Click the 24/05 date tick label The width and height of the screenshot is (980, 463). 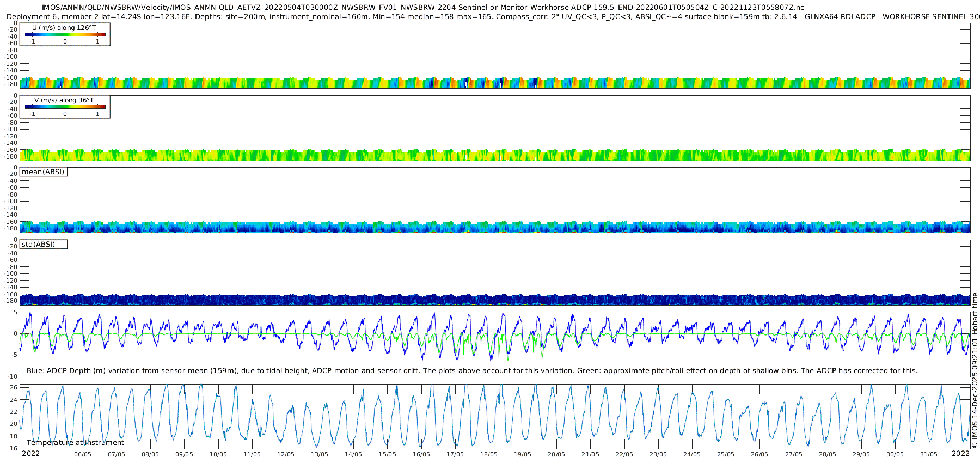pos(692,455)
